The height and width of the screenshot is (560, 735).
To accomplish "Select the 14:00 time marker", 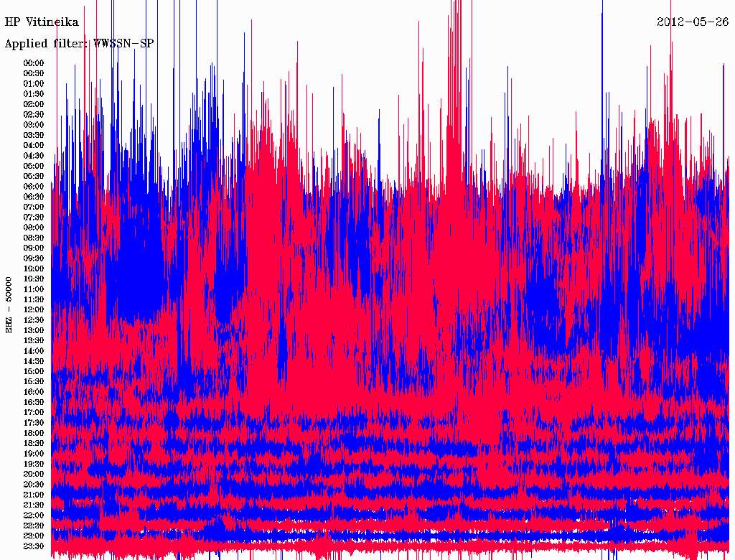I will [34, 351].
